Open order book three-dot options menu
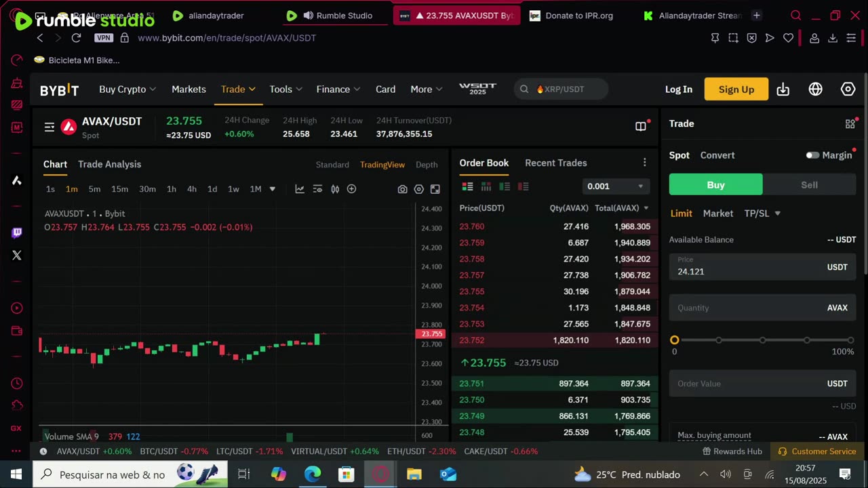This screenshot has width=868, height=488. [644, 163]
